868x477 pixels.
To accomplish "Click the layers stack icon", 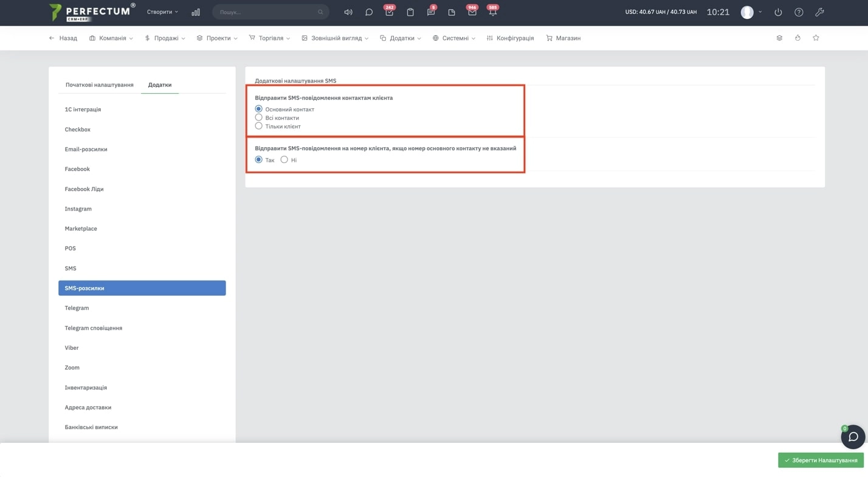I will tap(779, 38).
